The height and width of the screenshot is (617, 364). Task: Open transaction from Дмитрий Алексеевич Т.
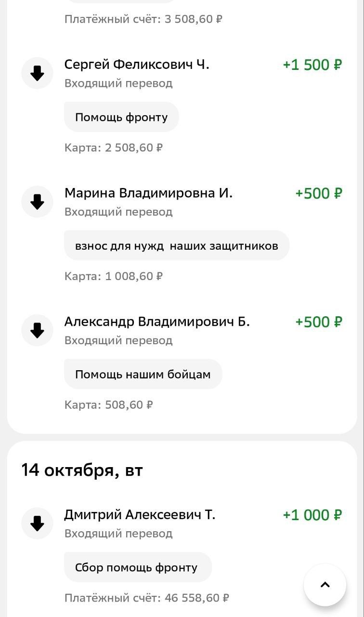point(140,515)
